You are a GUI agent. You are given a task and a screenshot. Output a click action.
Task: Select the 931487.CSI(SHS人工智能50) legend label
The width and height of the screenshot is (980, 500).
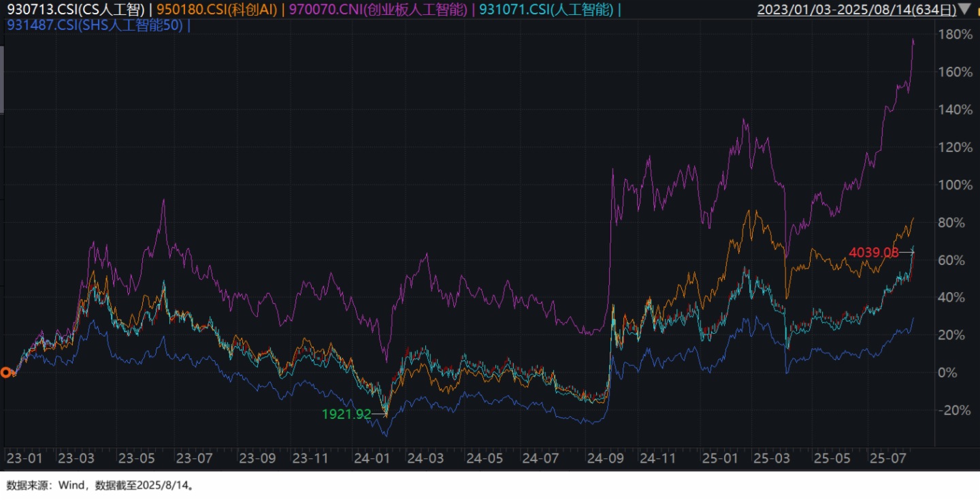click(x=94, y=27)
